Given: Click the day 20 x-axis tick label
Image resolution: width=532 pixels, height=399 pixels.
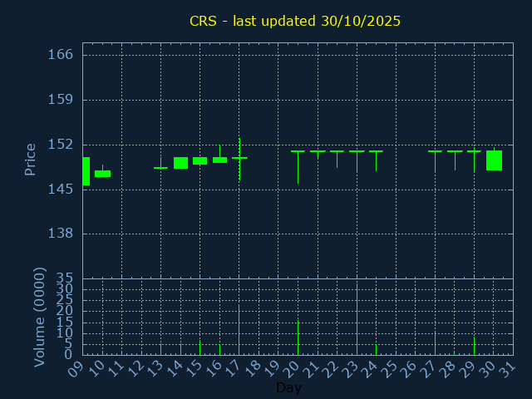Looking at the screenshot, I should (x=293, y=367).
